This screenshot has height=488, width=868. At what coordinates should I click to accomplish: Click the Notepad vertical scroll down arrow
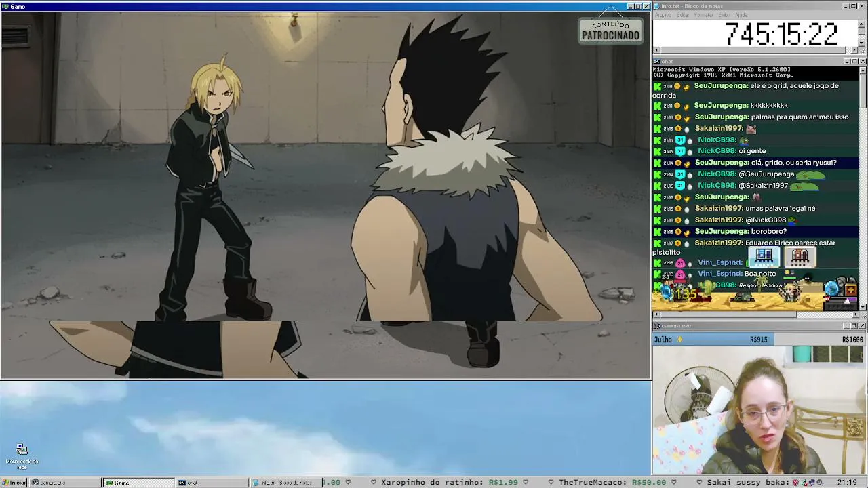click(x=862, y=43)
